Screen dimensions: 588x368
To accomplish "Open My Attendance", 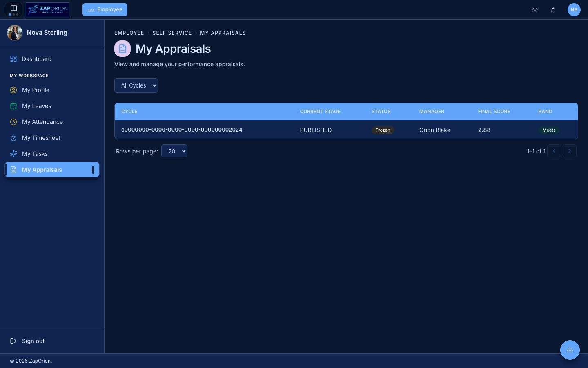I will pyautogui.click(x=52, y=122).
